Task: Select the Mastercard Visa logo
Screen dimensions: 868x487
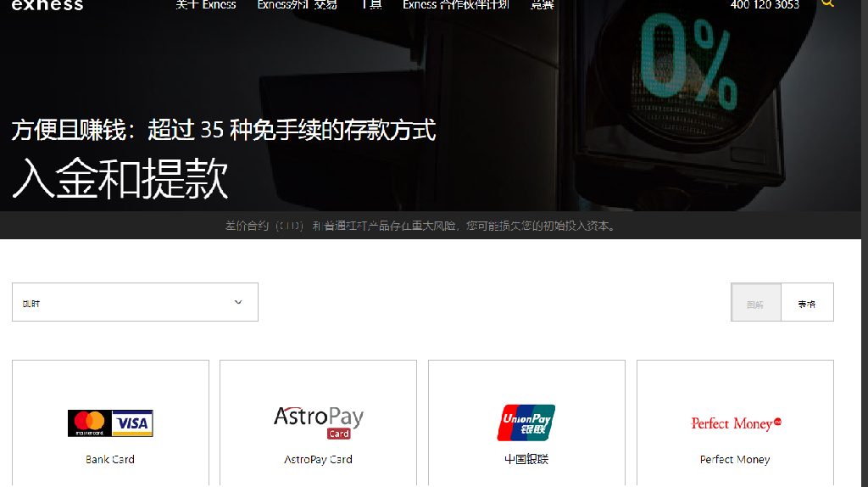Action: [x=110, y=423]
